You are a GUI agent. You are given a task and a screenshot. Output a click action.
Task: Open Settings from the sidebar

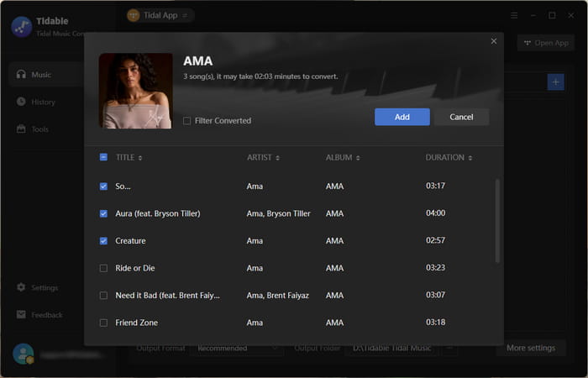click(x=46, y=287)
